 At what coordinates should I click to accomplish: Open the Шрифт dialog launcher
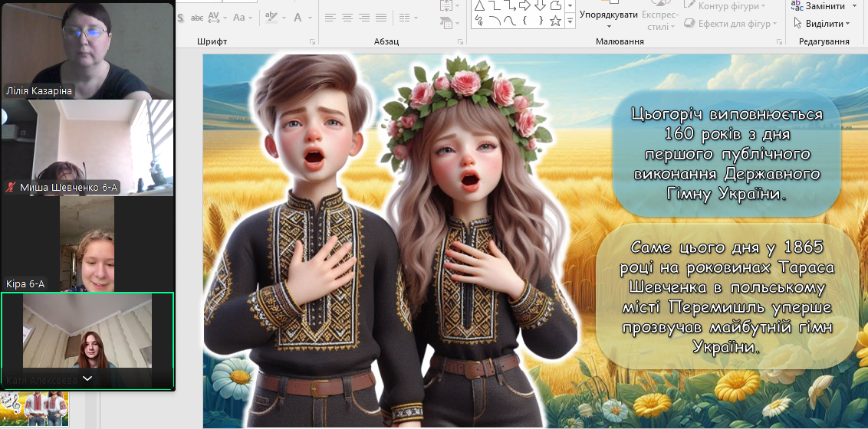click(x=312, y=41)
